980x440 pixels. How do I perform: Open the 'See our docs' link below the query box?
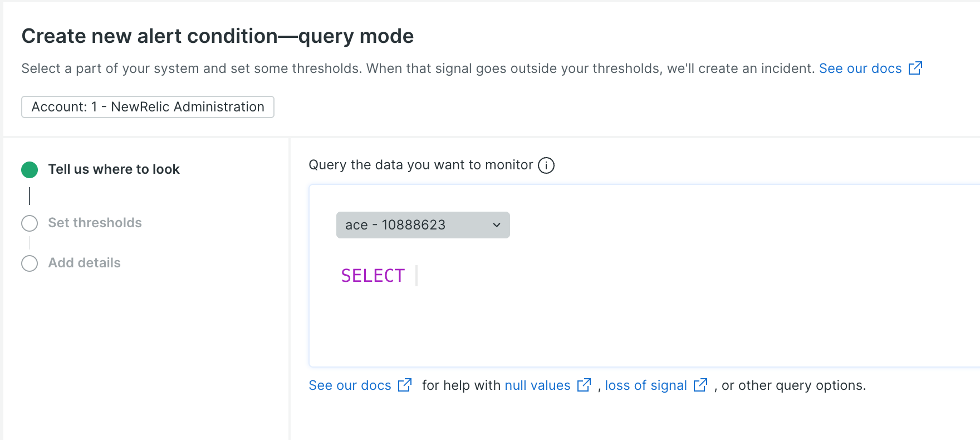(350, 385)
